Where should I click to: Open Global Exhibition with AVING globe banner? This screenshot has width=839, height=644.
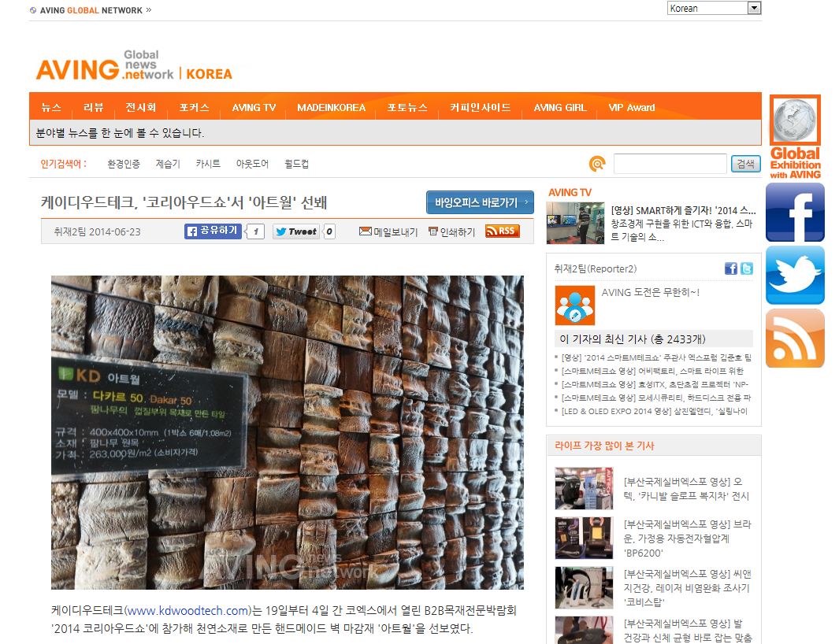(795, 136)
